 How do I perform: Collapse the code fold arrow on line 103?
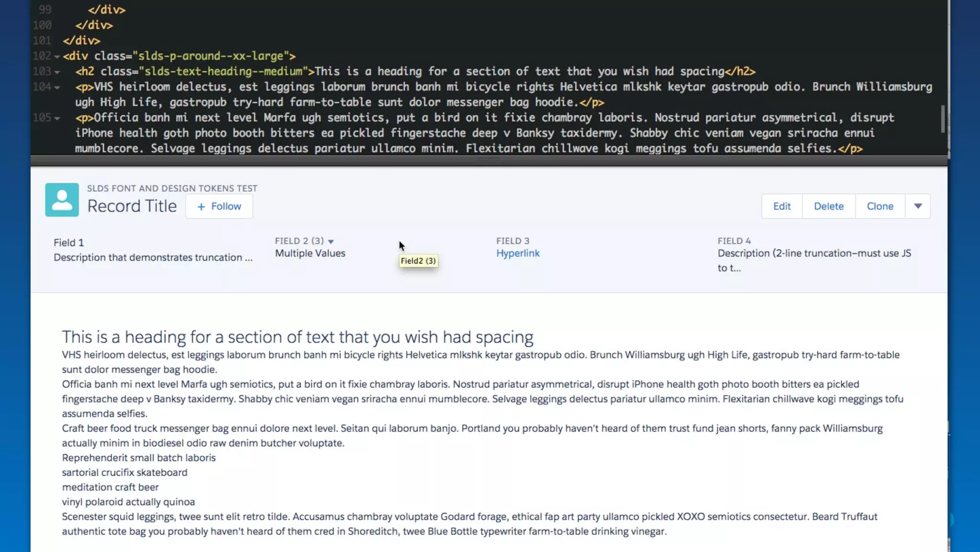pyautogui.click(x=57, y=72)
